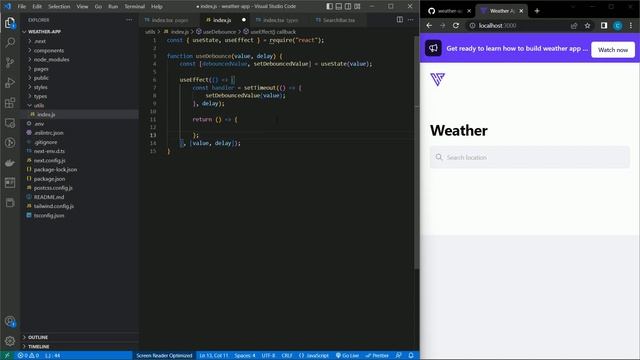The height and width of the screenshot is (360, 640).
Task: Click the app logo on Weather page
Action: [x=437, y=79]
